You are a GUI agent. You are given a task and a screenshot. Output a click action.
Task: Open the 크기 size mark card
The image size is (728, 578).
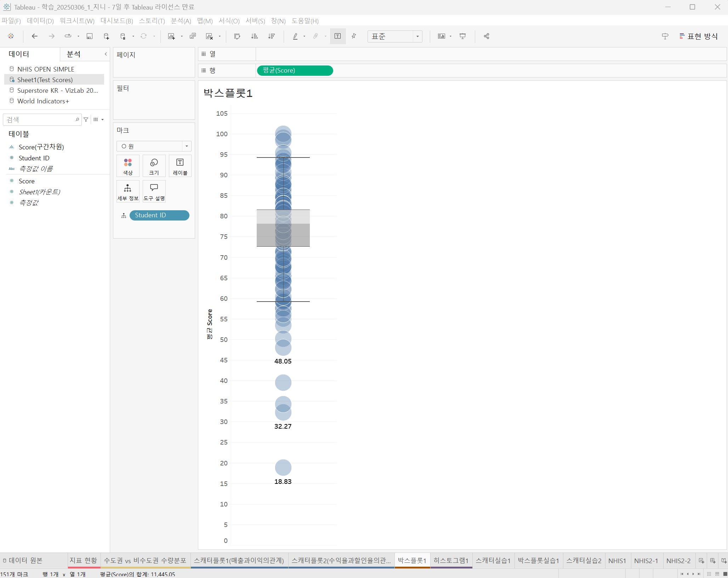coord(154,166)
